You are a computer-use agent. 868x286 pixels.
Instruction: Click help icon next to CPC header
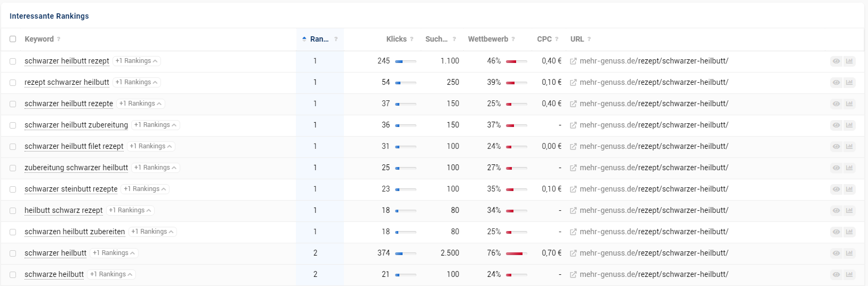[557, 39]
